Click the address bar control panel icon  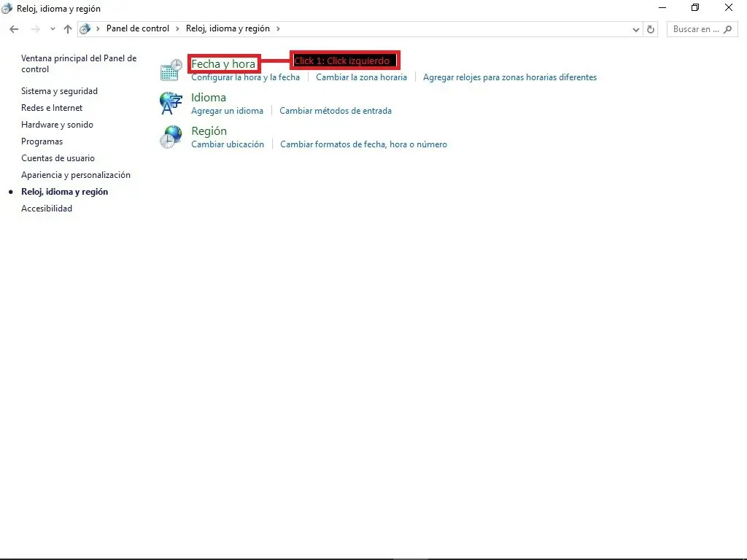85,28
